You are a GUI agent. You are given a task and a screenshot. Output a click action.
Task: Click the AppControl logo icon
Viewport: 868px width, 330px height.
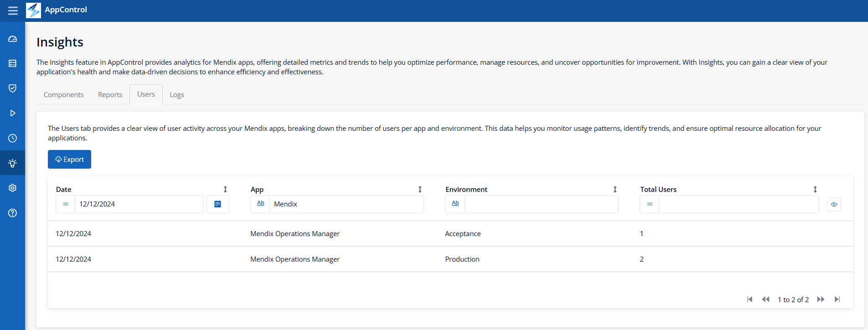(33, 10)
